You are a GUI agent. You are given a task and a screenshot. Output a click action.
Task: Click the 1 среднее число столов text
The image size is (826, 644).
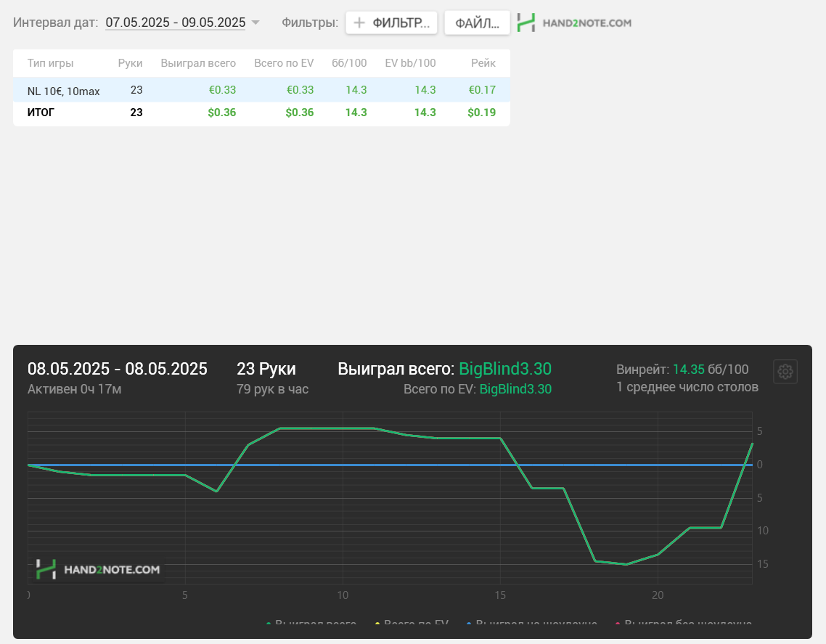click(x=687, y=388)
